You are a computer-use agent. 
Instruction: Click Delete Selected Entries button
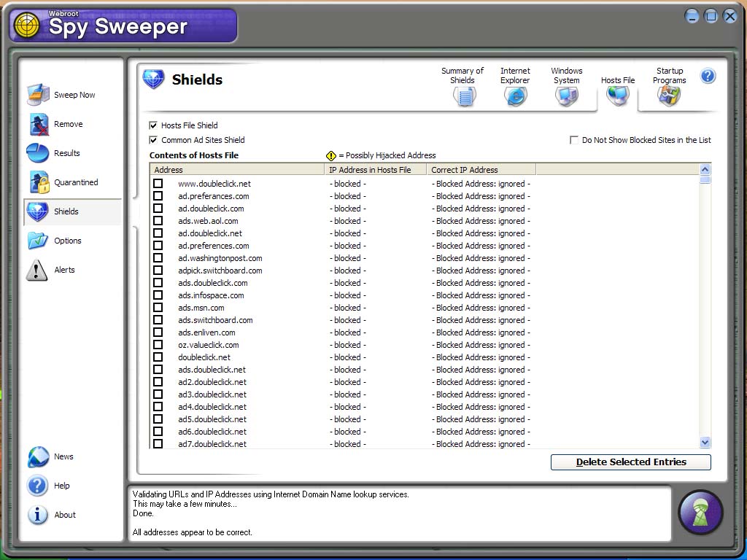click(x=631, y=462)
